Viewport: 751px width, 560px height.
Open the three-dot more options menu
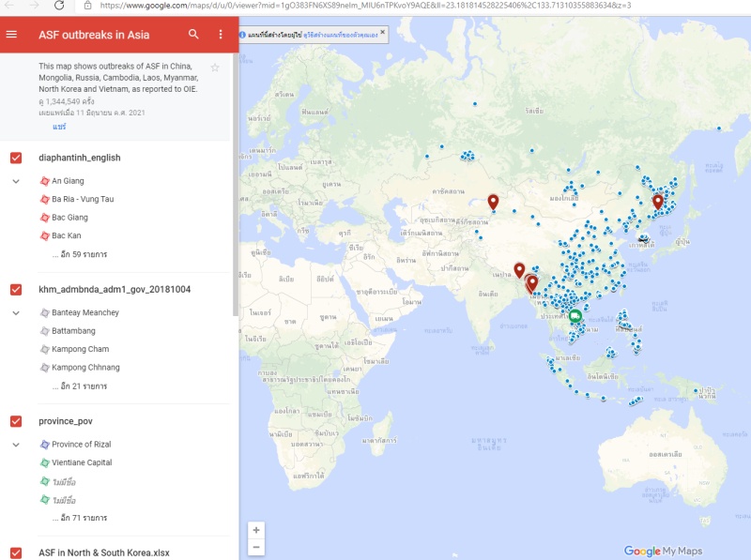coord(221,35)
